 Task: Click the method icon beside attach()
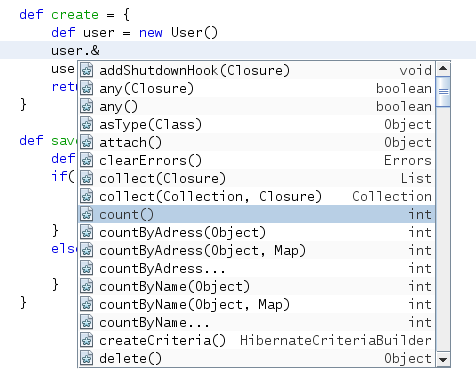coord(87,142)
